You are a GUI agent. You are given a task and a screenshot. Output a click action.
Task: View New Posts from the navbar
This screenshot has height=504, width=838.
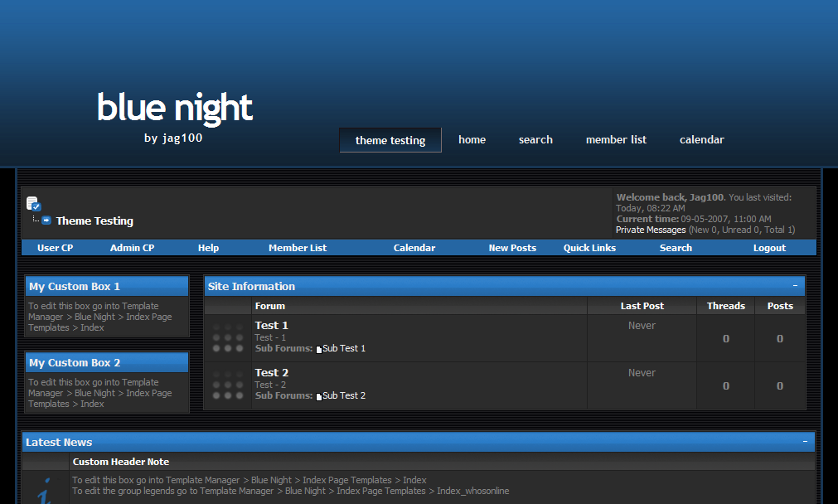[512, 248]
